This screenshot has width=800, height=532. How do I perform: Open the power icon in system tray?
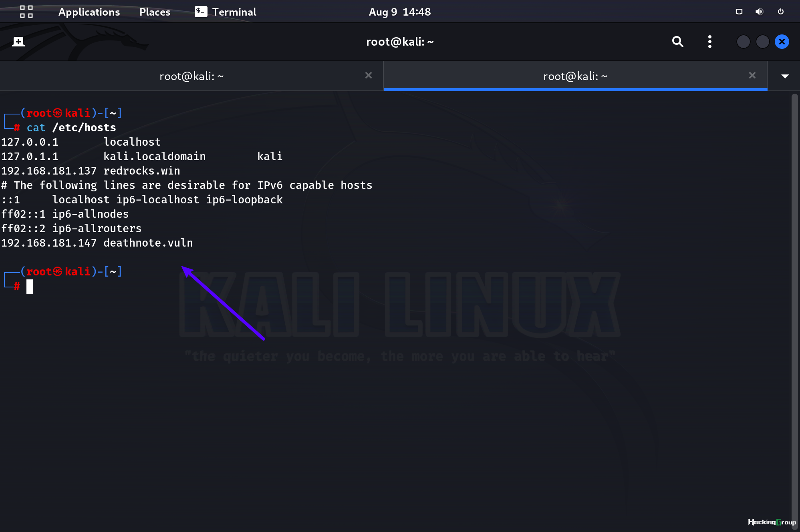pyautogui.click(x=781, y=12)
